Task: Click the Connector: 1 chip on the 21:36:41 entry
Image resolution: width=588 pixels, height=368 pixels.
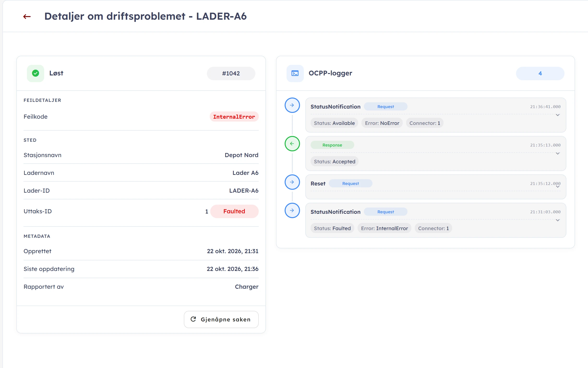Action: [424, 123]
